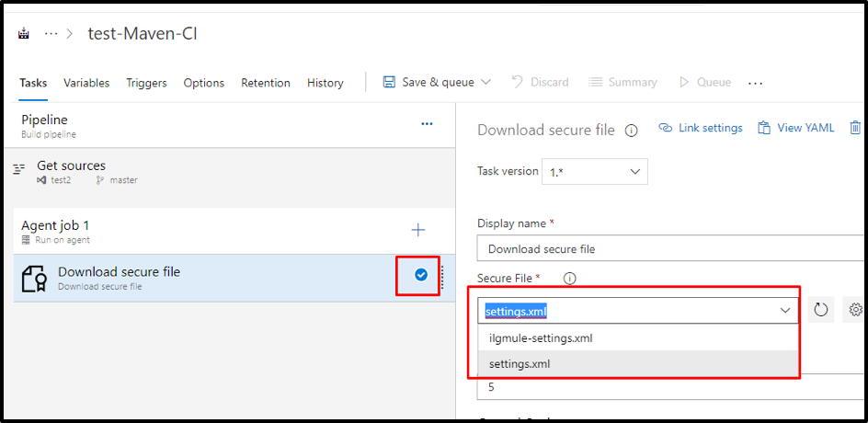Add a task to Agent job 1
The height and width of the screenshot is (423, 868).
[418, 230]
